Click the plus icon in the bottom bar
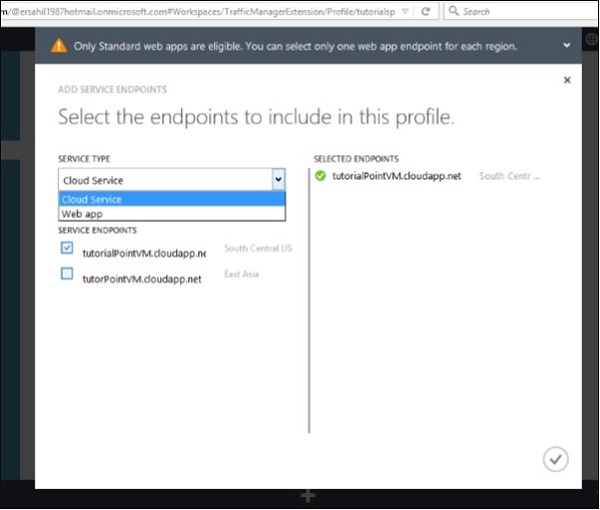The image size is (600, 510). click(309, 496)
